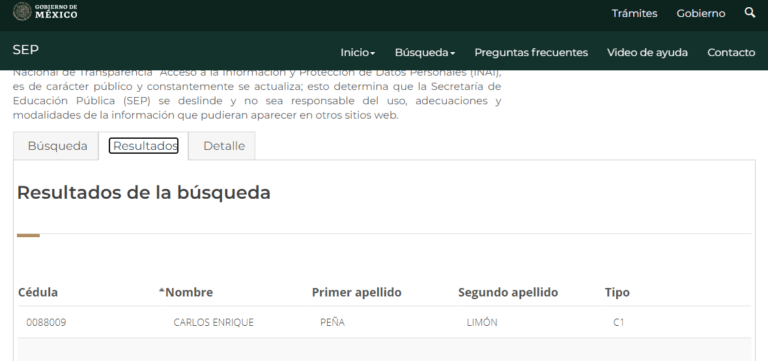This screenshot has width=768, height=361.
Task: Click the C1 type cell
Action: click(x=619, y=322)
